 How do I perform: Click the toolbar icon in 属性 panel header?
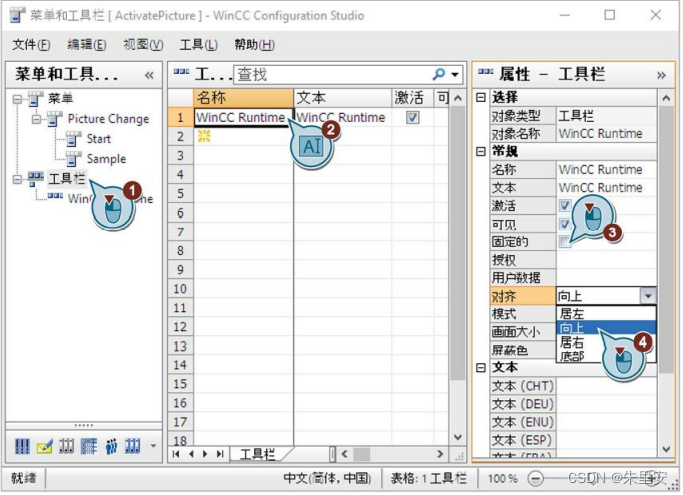point(486,72)
